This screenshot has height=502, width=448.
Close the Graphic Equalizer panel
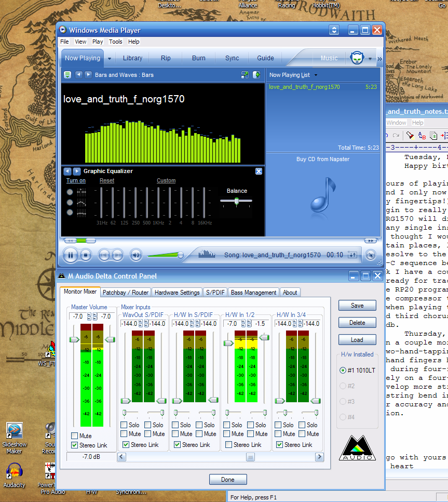pyautogui.click(x=259, y=171)
